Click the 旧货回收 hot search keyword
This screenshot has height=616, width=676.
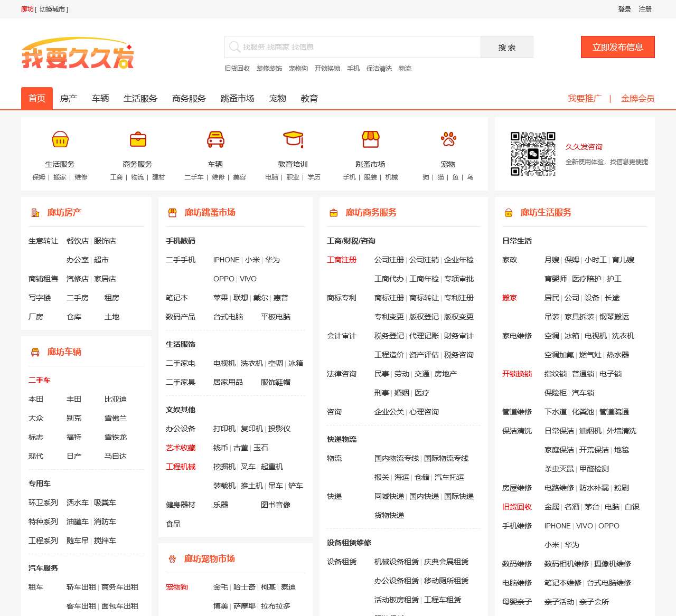(x=237, y=69)
